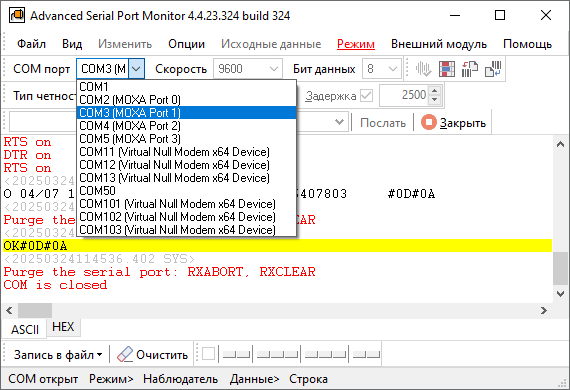Image resolution: width=570 pixels, height=390 pixels.
Task: Choose COM2 (MOXA Port 0)
Action: pyautogui.click(x=186, y=100)
